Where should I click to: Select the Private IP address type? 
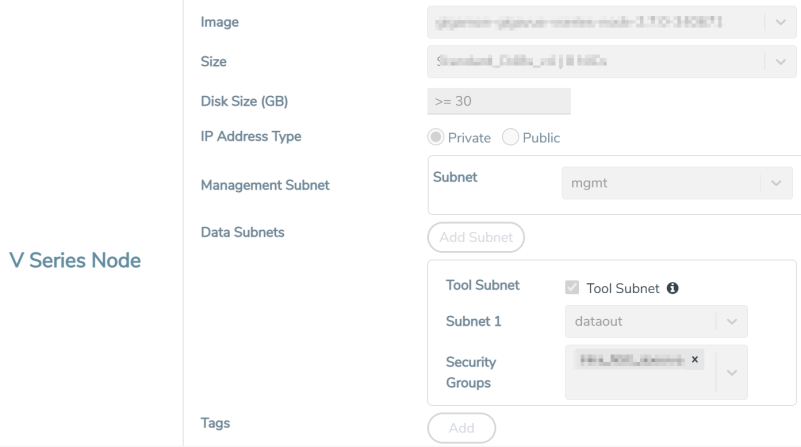pos(436,138)
